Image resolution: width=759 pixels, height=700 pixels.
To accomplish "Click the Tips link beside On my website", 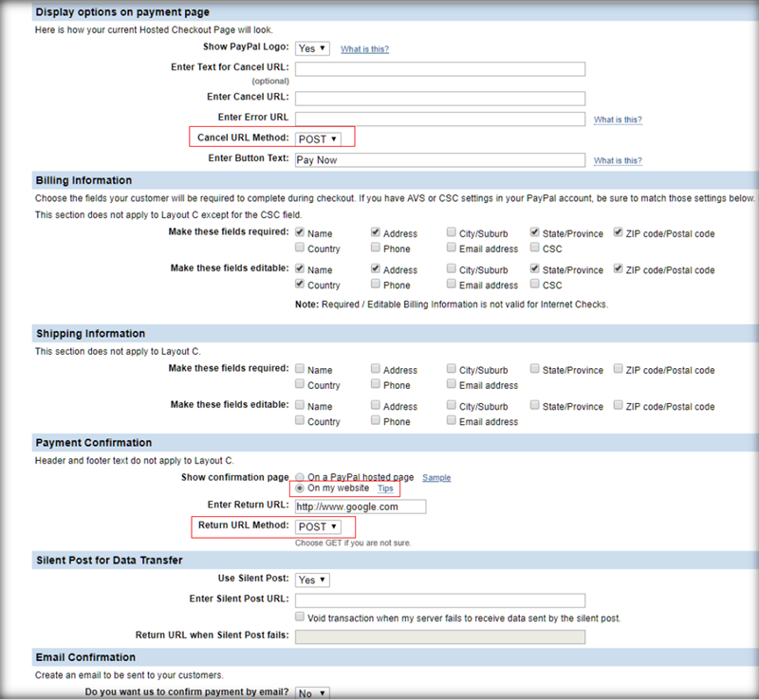I will click(x=385, y=488).
